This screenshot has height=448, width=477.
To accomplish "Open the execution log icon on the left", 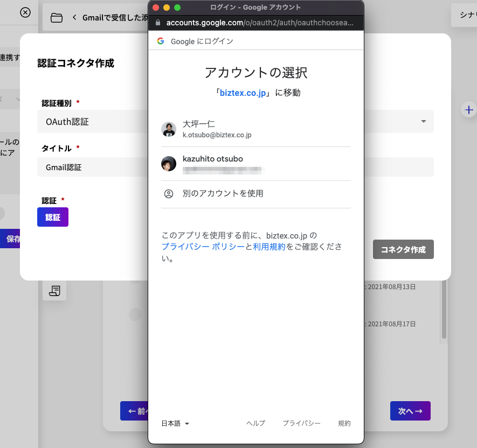I will pyautogui.click(x=54, y=290).
